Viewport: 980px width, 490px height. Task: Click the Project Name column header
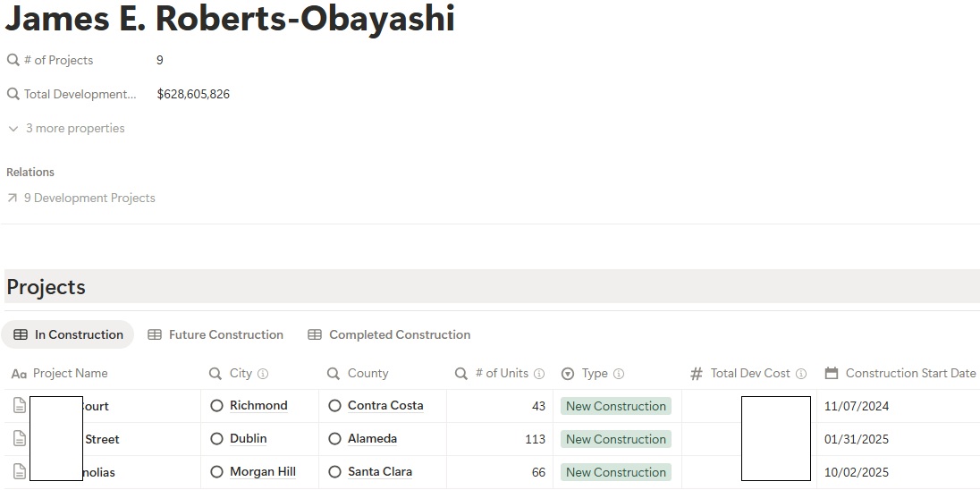tap(70, 373)
